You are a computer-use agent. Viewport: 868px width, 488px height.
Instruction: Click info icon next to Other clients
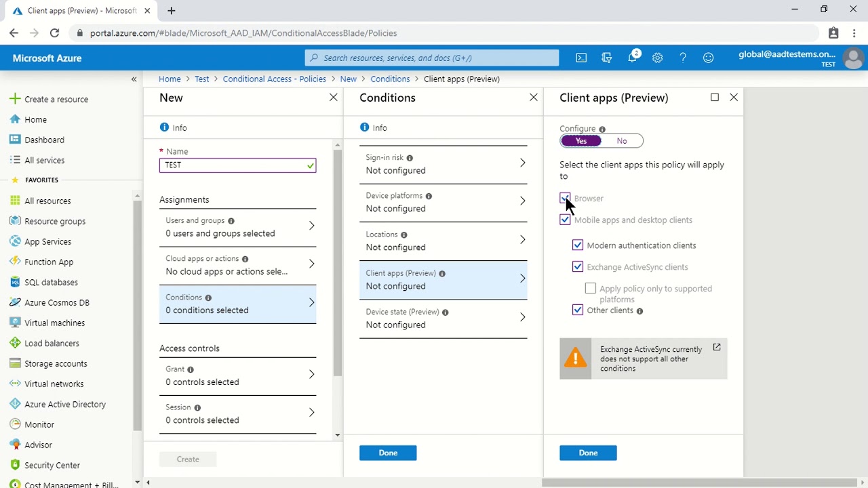point(639,311)
